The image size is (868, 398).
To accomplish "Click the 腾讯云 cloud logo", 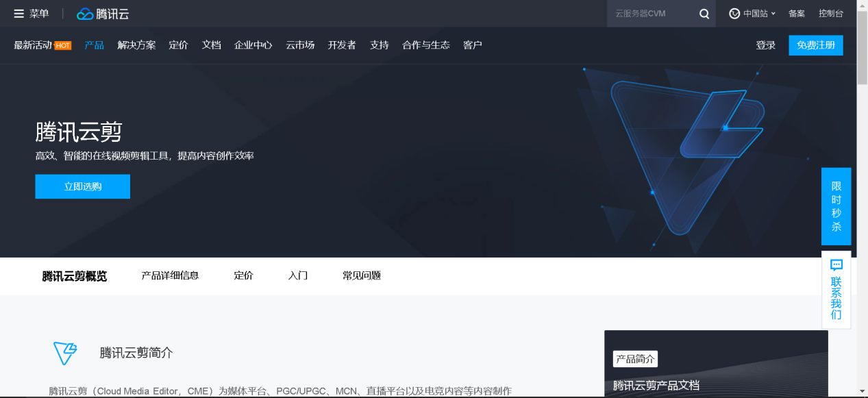I will [x=85, y=14].
